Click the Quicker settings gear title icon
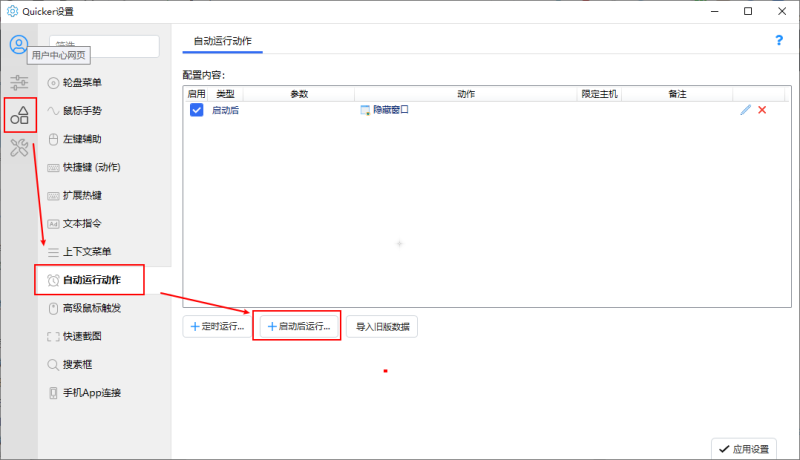The width and height of the screenshot is (800, 460). [12, 11]
